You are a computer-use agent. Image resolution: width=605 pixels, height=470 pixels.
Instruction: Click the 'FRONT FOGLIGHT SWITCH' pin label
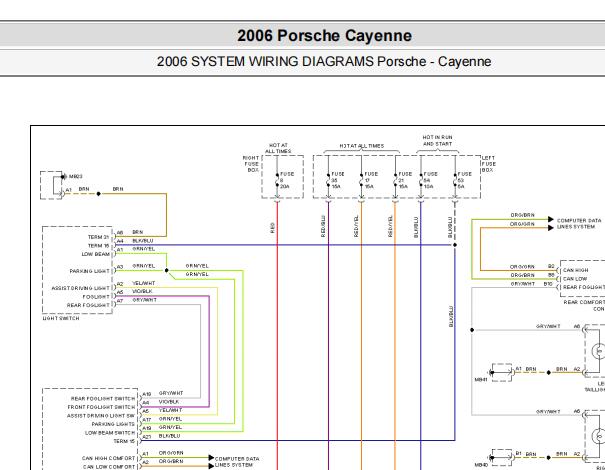click(x=101, y=407)
